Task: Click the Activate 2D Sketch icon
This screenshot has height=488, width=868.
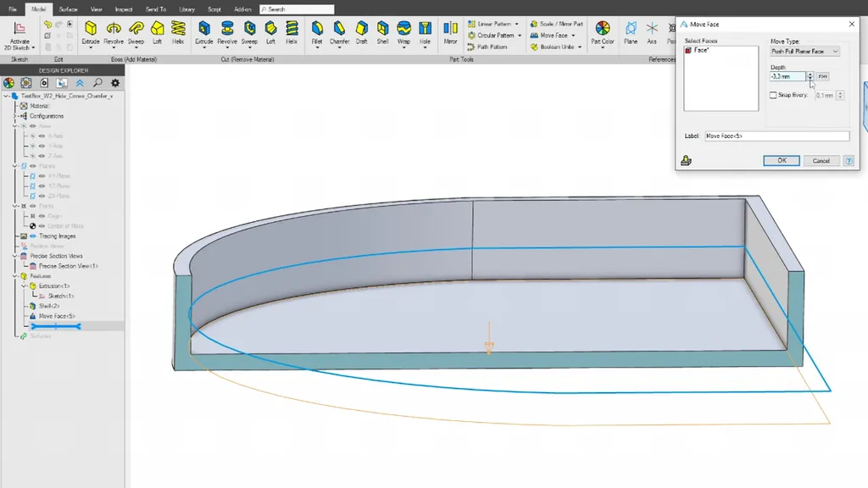Action: click(19, 29)
